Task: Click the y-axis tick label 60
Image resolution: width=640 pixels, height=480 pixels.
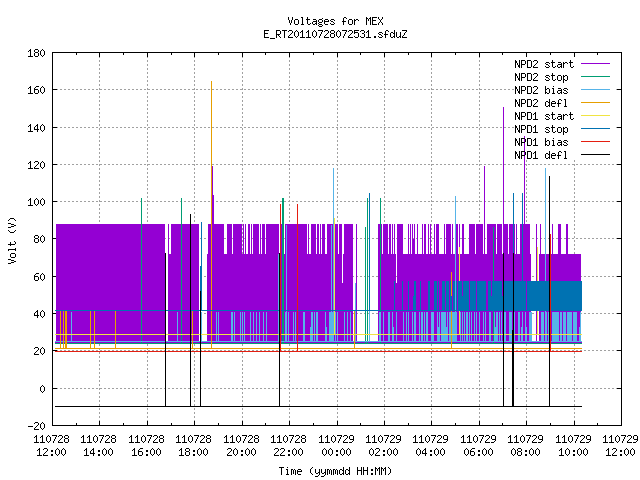Action: tap(40, 277)
